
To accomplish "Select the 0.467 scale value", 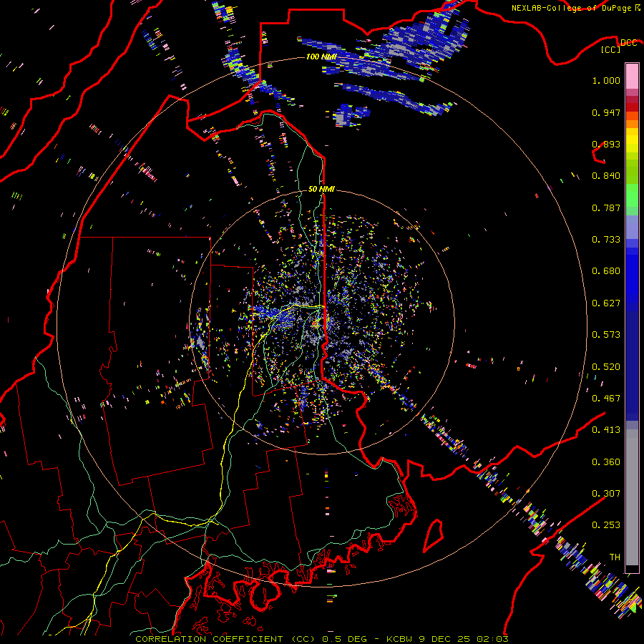I will coord(606,399).
